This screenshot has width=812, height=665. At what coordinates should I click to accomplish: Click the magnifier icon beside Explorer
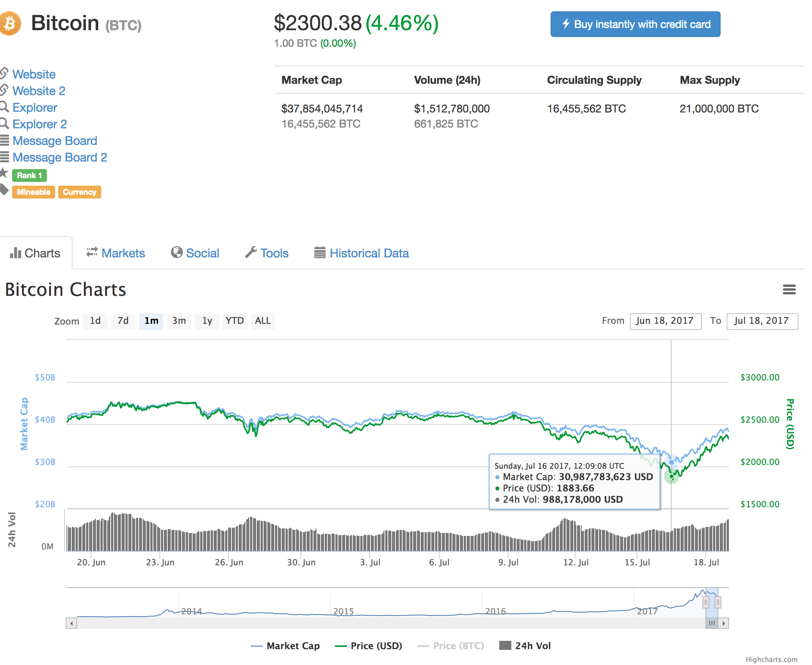4,106
